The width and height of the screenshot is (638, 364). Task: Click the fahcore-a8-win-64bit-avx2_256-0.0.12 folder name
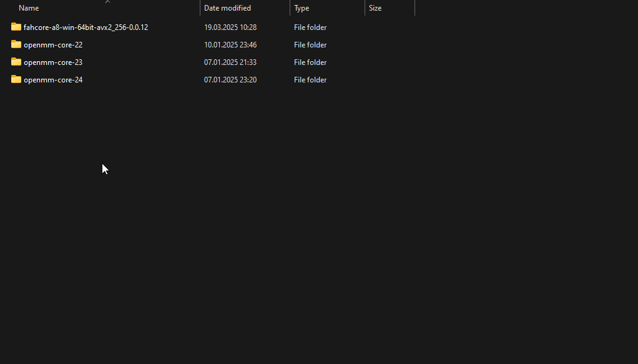click(86, 27)
